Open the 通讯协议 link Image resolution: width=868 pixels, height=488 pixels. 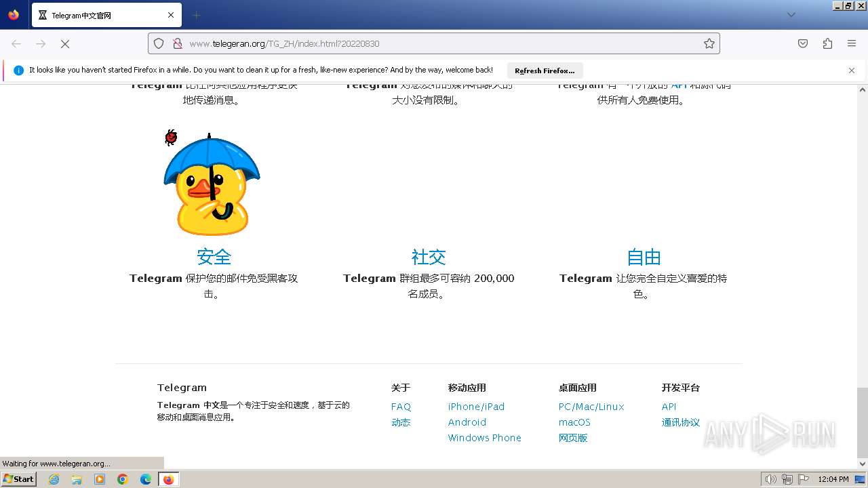point(681,422)
